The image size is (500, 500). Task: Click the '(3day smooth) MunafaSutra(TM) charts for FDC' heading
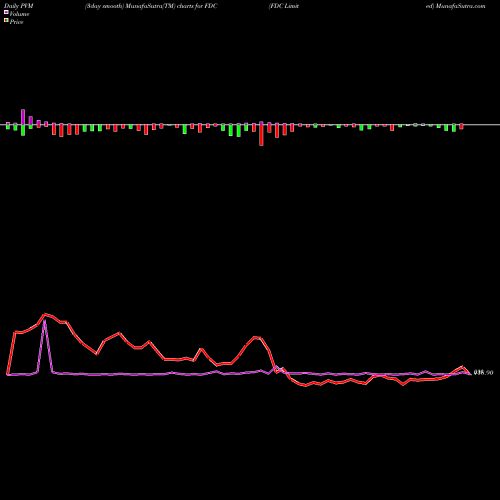point(151,6)
